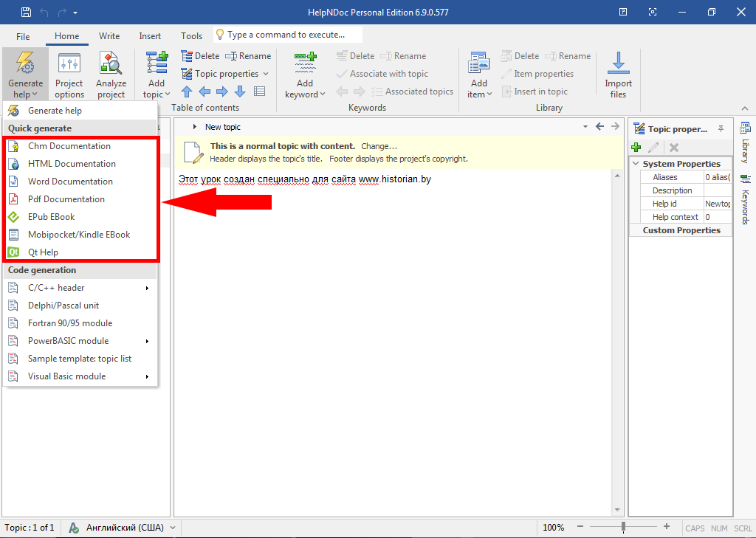Choose Generate help menu entry
This screenshot has height=538, width=756.
pyautogui.click(x=80, y=111)
